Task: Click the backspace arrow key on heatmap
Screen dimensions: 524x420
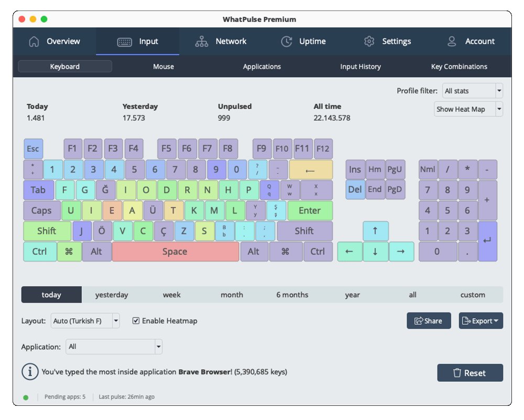Action: 310,169
